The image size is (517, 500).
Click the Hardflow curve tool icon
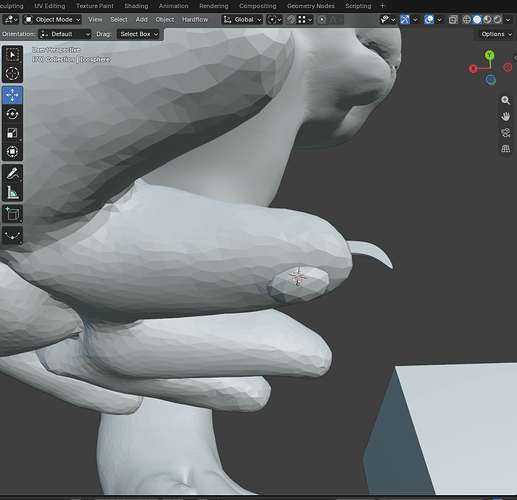point(12,235)
